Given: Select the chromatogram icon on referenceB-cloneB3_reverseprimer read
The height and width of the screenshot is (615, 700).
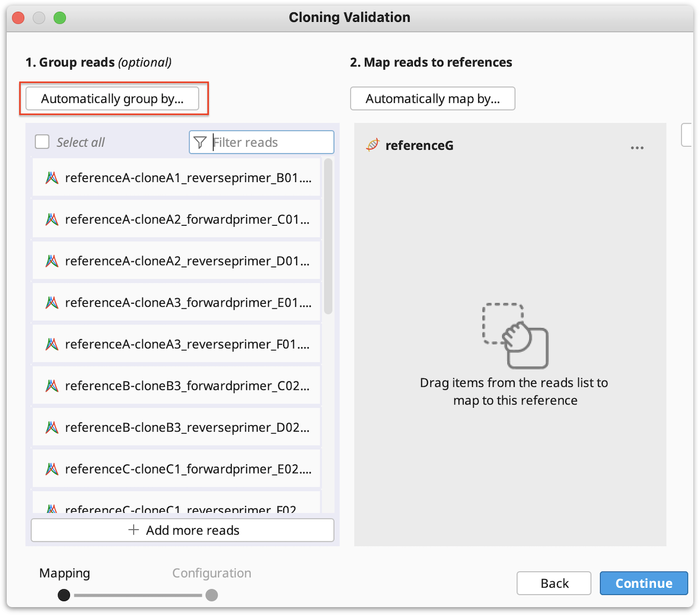Looking at the screenshot, I should [51, 427].
